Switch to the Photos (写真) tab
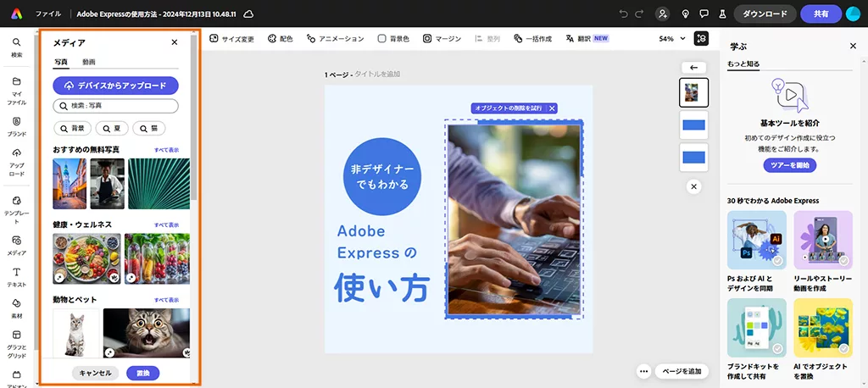This screenshot has width=868, height=388. [61, 62]
